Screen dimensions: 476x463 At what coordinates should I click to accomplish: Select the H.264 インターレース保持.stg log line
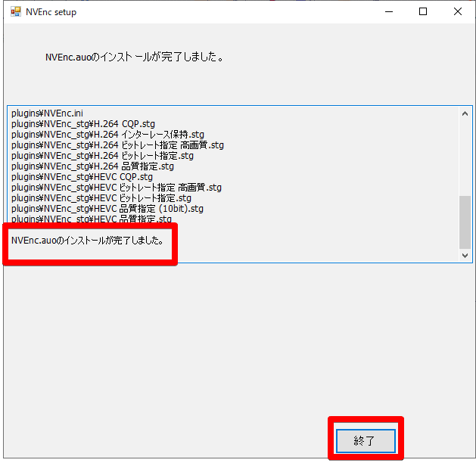pyautogui.click(x=107, y=135)
